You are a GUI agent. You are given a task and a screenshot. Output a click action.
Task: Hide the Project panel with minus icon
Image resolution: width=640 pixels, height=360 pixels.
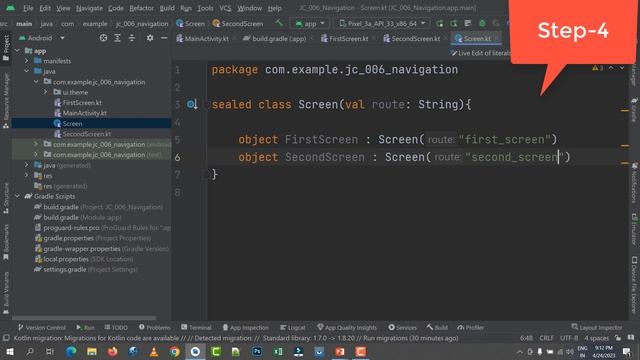(164, 38)
